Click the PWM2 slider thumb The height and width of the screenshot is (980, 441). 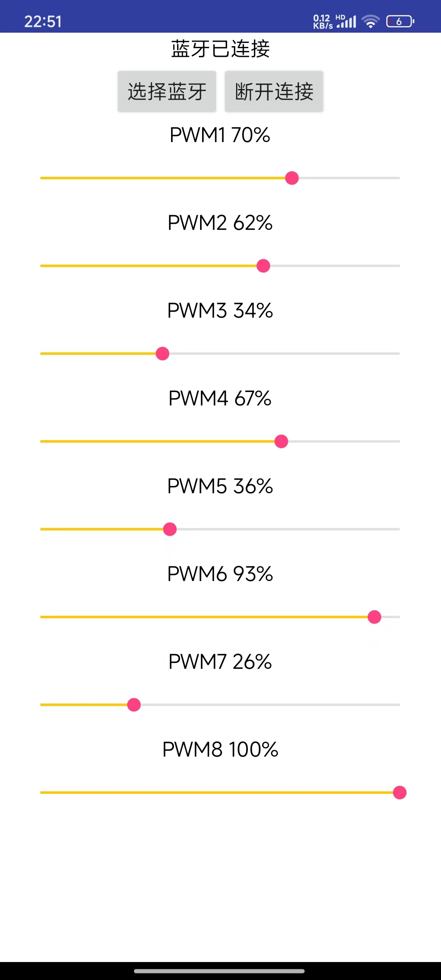[263, 266]
